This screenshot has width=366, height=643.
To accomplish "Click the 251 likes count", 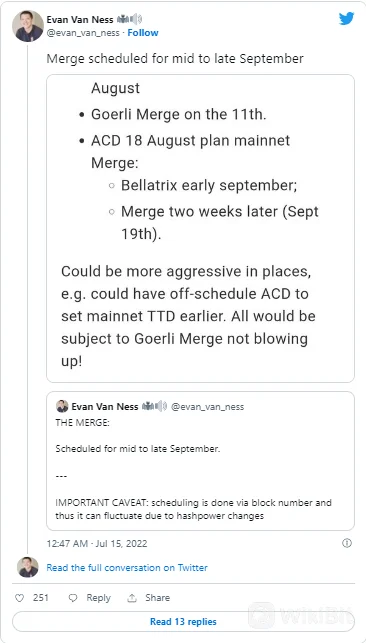I will [41, 598].
